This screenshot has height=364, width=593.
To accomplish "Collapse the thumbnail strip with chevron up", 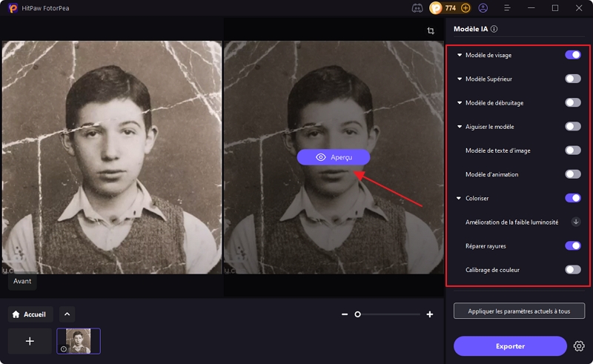I will 67,314.
